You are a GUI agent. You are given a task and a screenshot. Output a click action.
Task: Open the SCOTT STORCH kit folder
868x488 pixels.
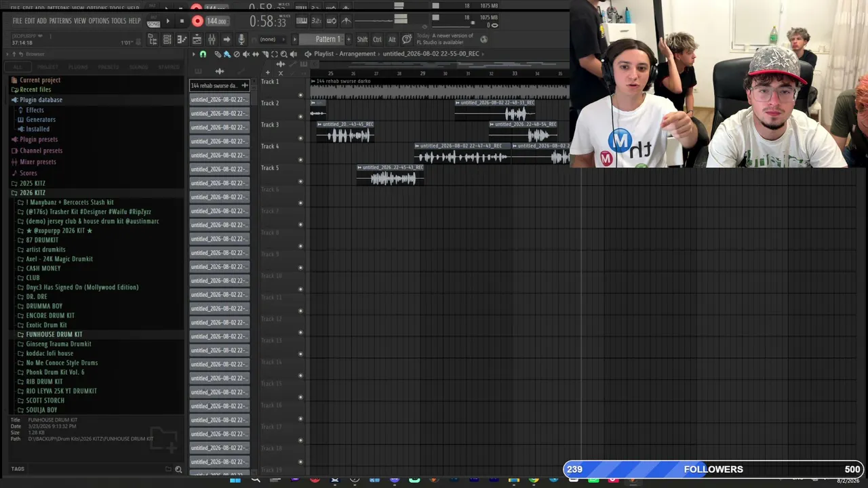(45, 400)
